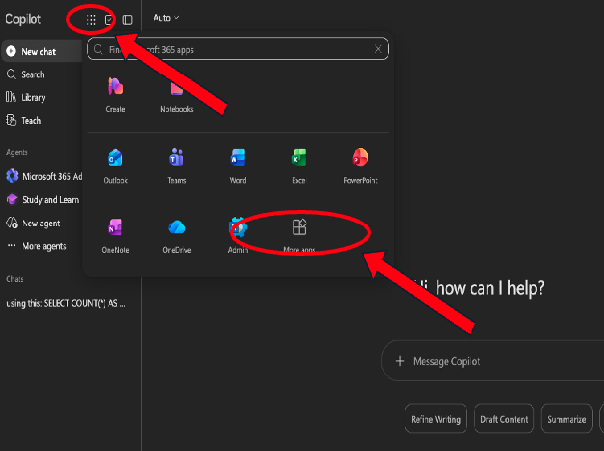Click the Message Copilot input field
Image resolution: width=604 pixels, height=451 pixels.
pos(493,361)
